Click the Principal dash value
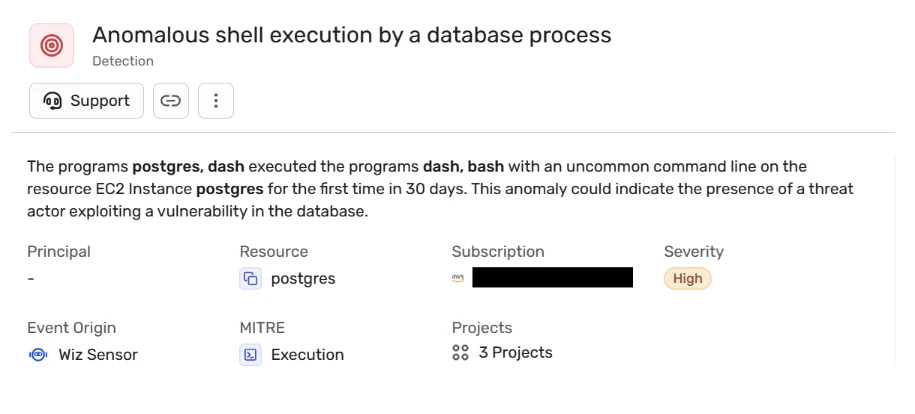Screen dimensions: 915x414 pos(31,279)
